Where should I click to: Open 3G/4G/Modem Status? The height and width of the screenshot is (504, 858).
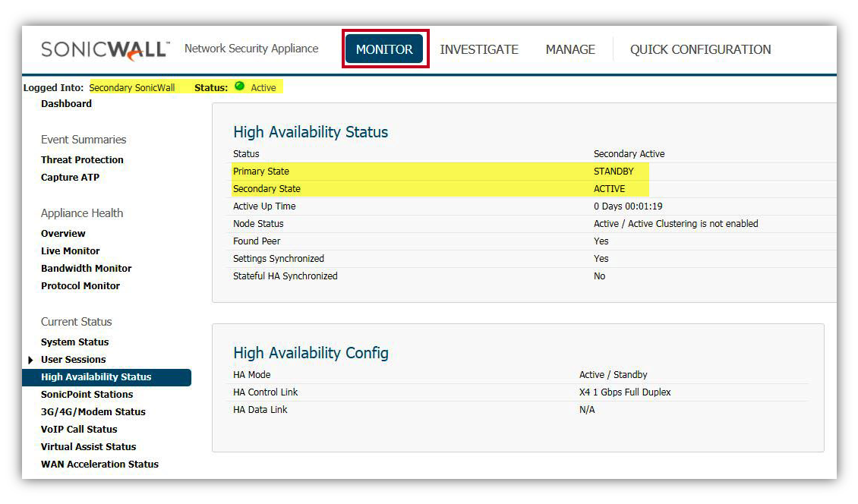tap(93, 412)
